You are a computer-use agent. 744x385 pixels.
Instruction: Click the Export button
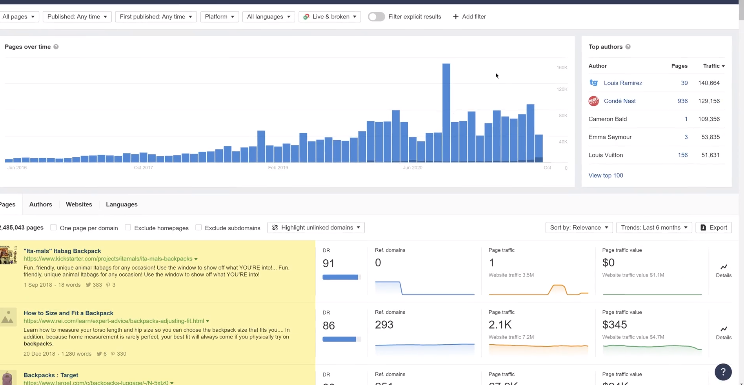714,227
